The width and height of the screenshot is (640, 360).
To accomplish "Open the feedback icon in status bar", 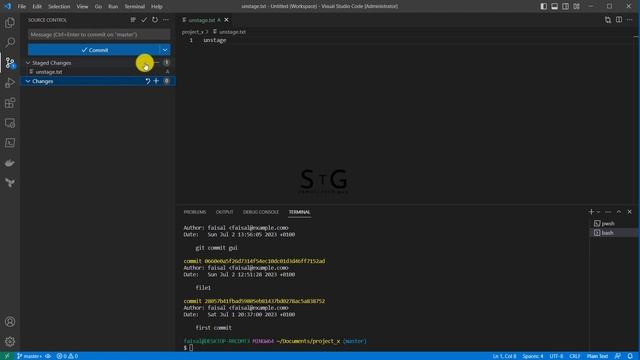I will tap(618, 356).
